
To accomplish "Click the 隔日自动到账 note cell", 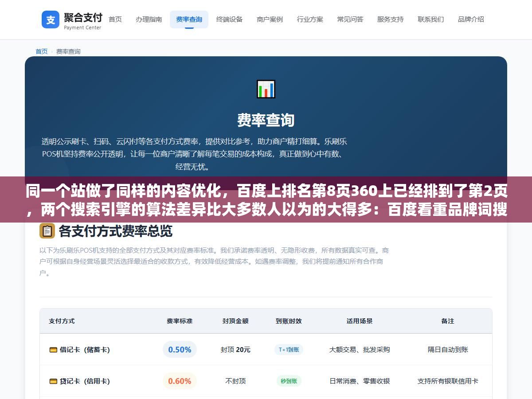I will tap(448, 350).
